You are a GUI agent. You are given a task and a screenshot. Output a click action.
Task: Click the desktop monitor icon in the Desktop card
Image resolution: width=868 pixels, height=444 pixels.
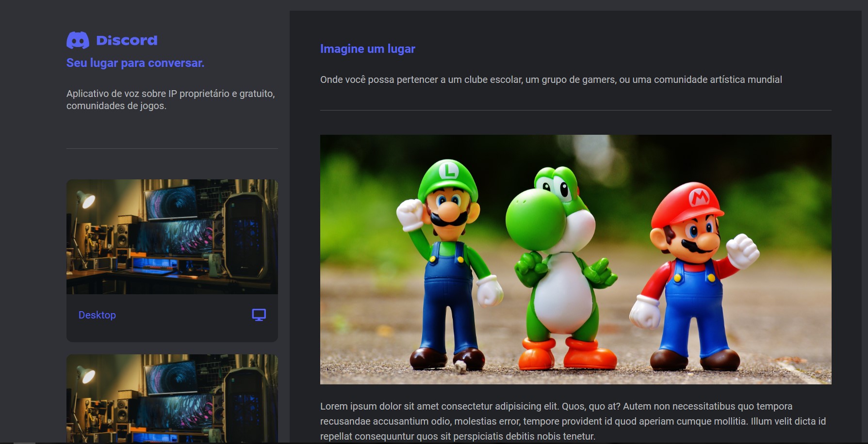259,315
